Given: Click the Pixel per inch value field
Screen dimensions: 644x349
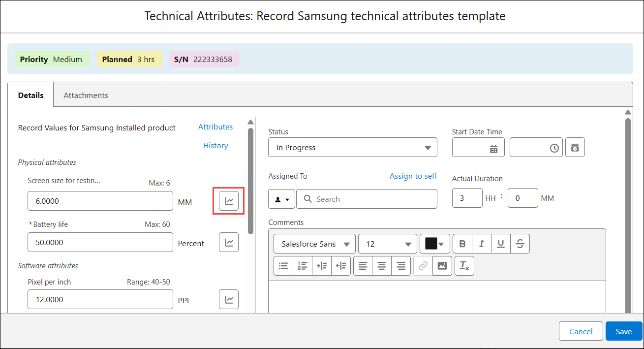Looking at the screenshot, I should pos(100,299).
